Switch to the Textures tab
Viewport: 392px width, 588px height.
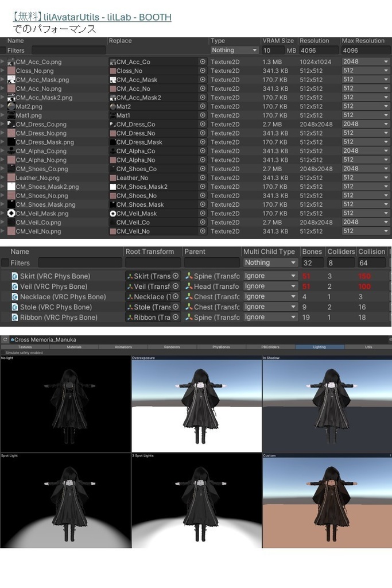click(x=25, y=347)
